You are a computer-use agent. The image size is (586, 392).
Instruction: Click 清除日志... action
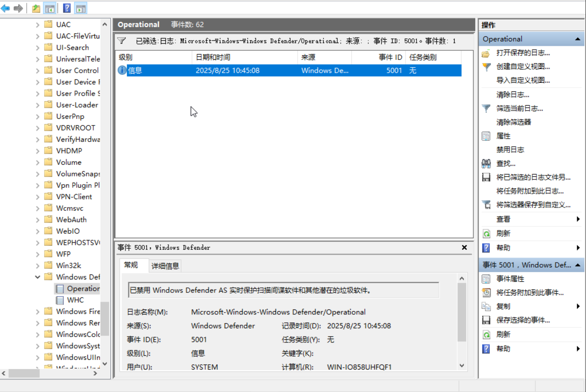click(513, 95)
